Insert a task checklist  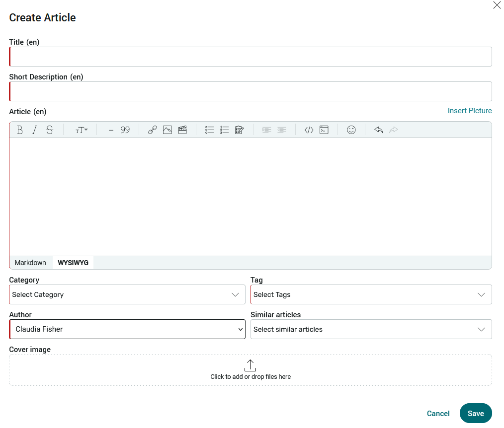(x=240, y=130)
